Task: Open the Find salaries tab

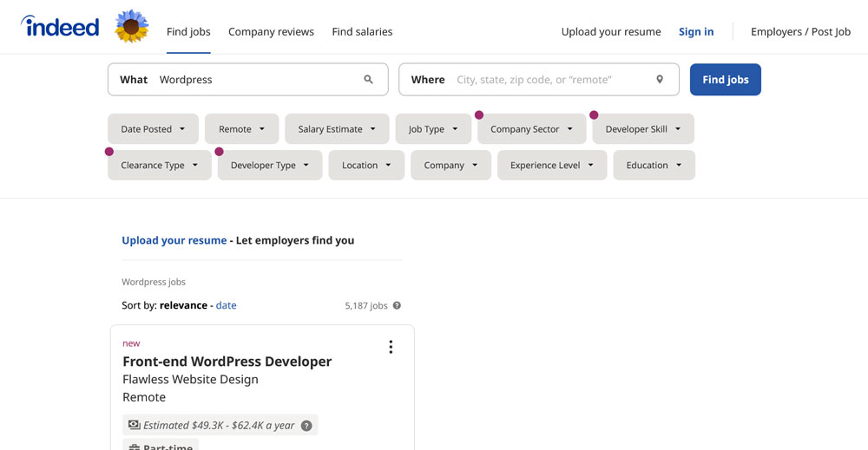Action: [362, 32]
